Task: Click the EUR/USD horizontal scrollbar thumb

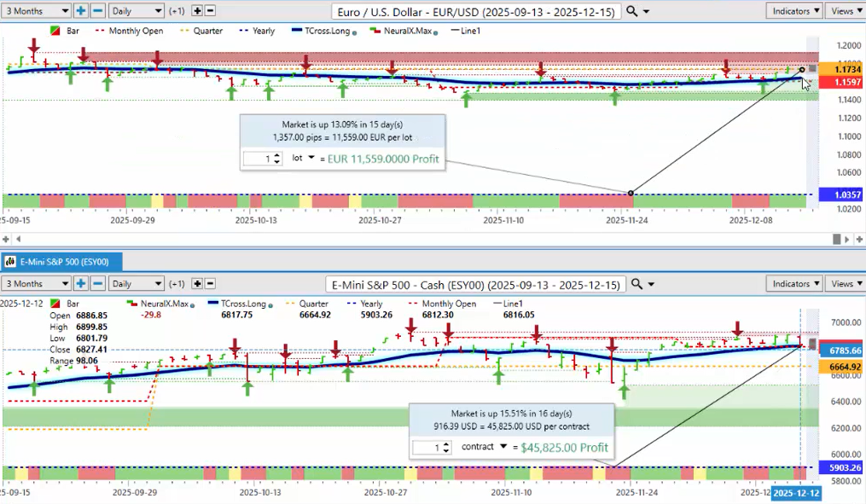Action: click(837, 239)
